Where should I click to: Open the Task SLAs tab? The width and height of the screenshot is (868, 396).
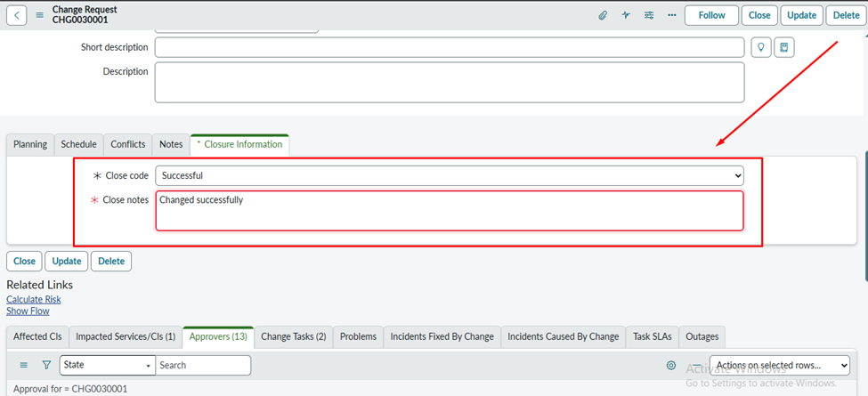tap(652, 336)
